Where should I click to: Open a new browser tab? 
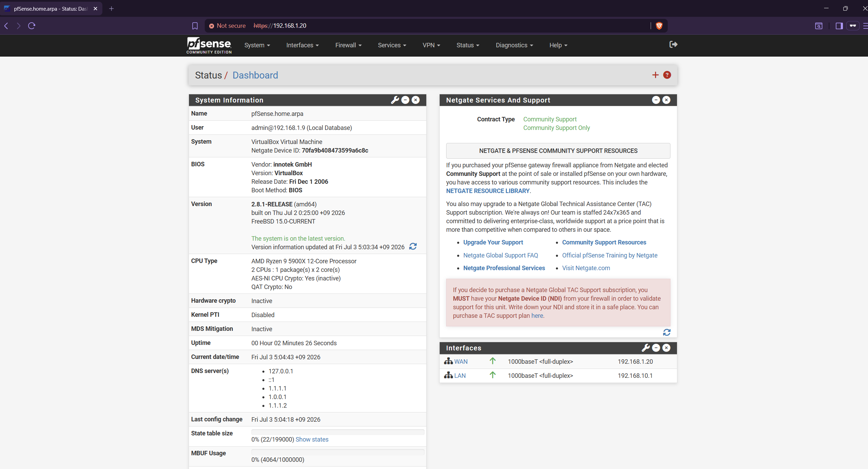[x=111, y=9]
